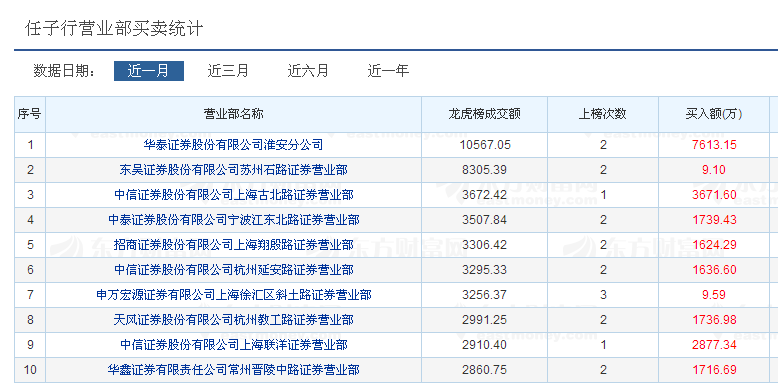
Task: Click the page title 任子行营业部买卖统计
Action: (114, 28)
